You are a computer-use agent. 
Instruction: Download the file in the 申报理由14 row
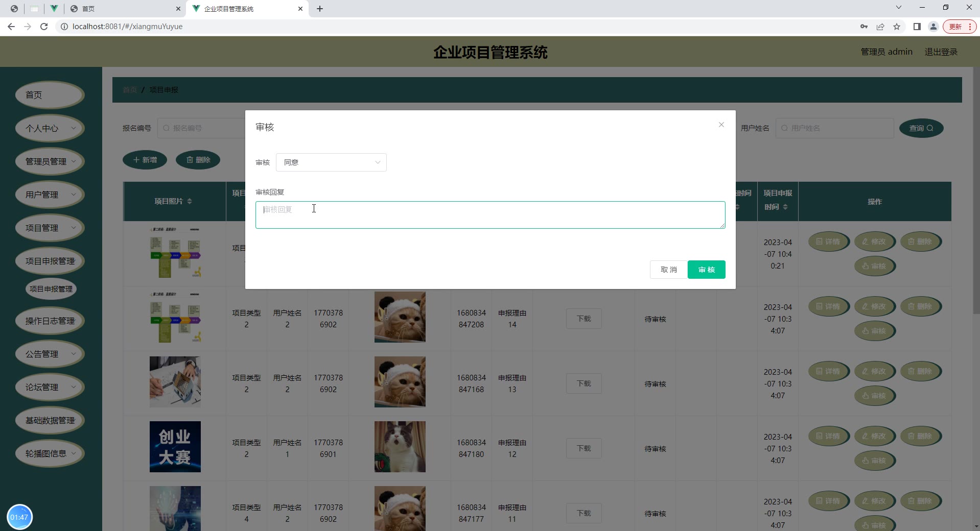pyautogui.click(x=584, y=319)
